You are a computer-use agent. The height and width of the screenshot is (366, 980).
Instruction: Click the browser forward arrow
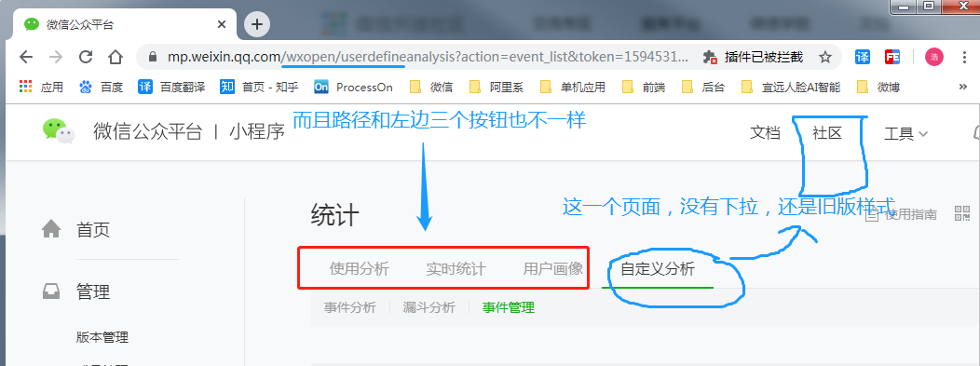tap(56, 58)
